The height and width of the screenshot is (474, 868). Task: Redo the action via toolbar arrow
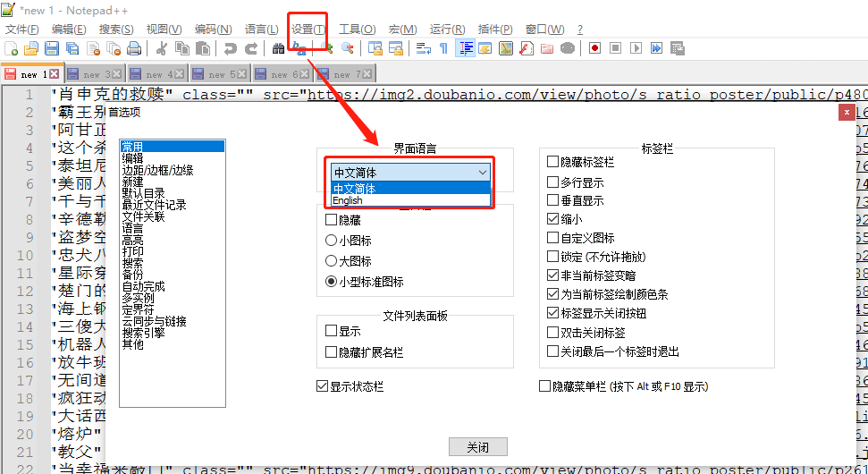pyautogui.click(x=251, y=48)
